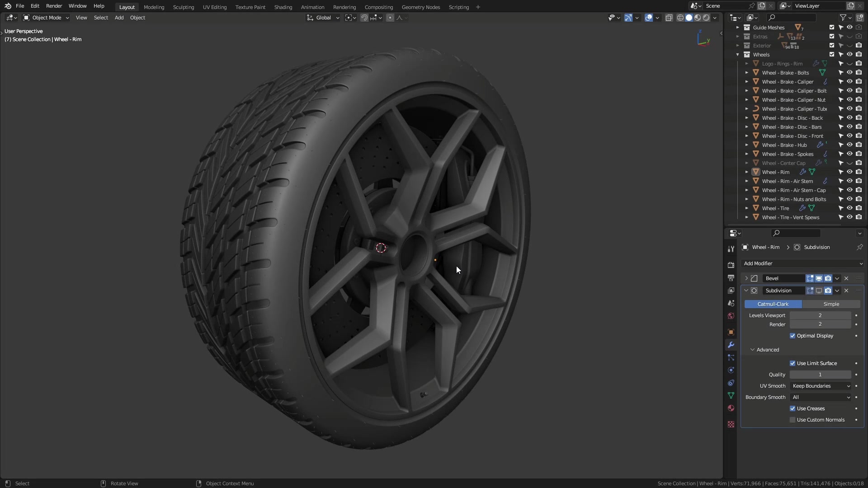The height and width of the screenshot is (488, 868).
Task: Open the Object Mode dropdown
Action: point(46,18)
